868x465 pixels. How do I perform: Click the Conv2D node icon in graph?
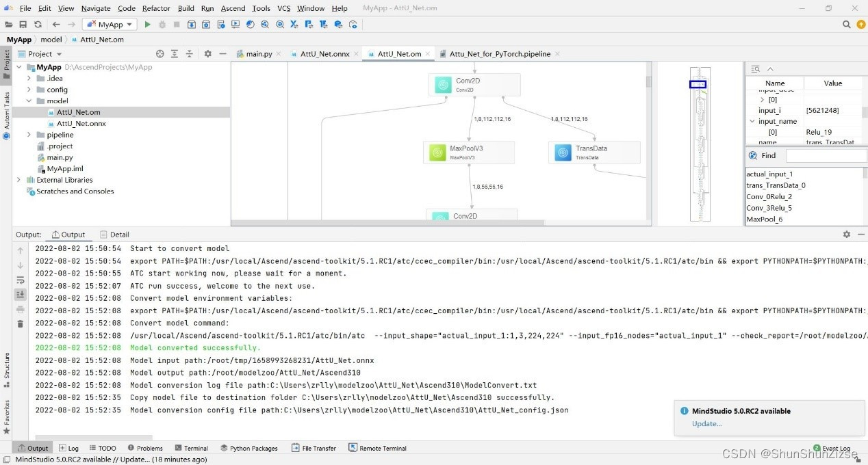pyautogui.click(x=443, y=85)
